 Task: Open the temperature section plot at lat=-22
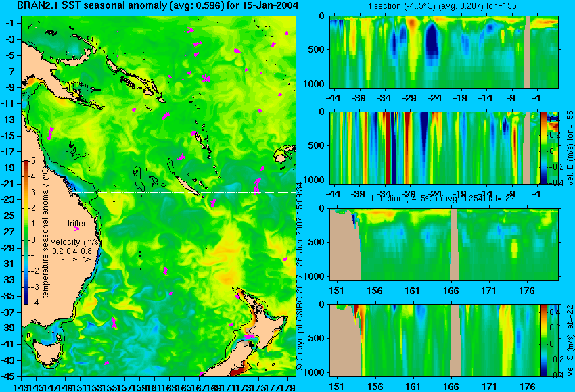coord(444,245)
